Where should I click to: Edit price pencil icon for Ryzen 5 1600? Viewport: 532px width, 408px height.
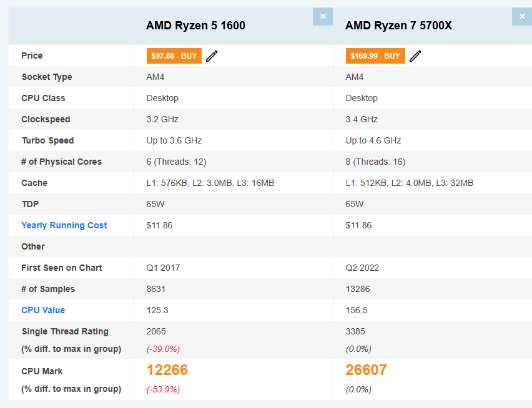(212, 56)
